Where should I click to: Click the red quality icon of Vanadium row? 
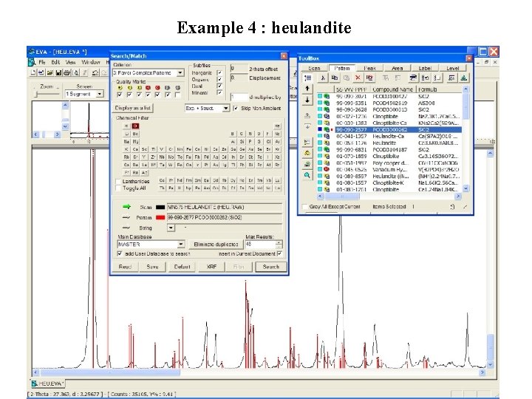pyautogui.click(x=327, y=169)
